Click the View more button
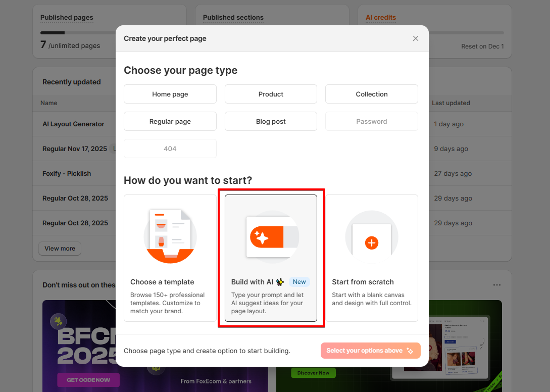This screenshot has height=392, width=550. [60, 249]
